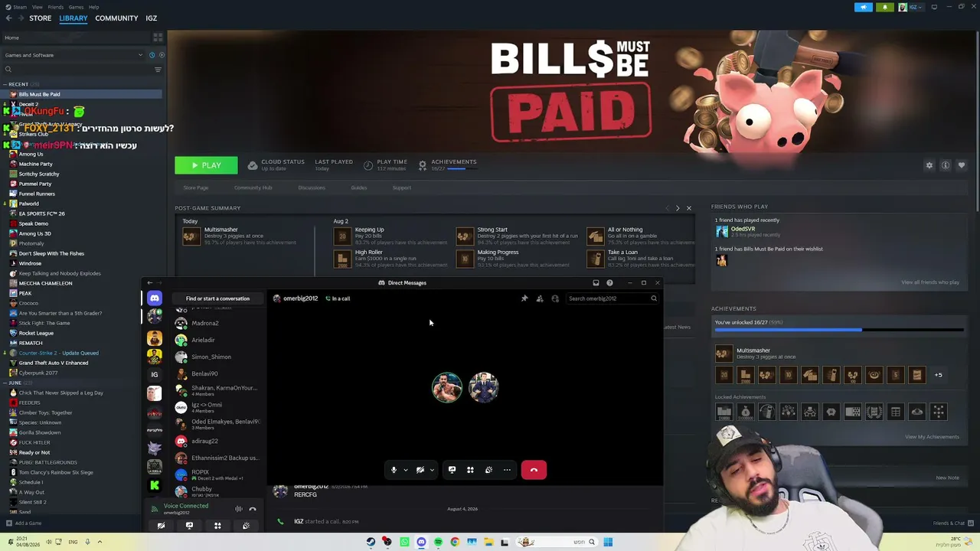The height and width of the screenshot is (551, 980).
Task: Share your screen in the Discord call
Action: [x=452, y=470]
